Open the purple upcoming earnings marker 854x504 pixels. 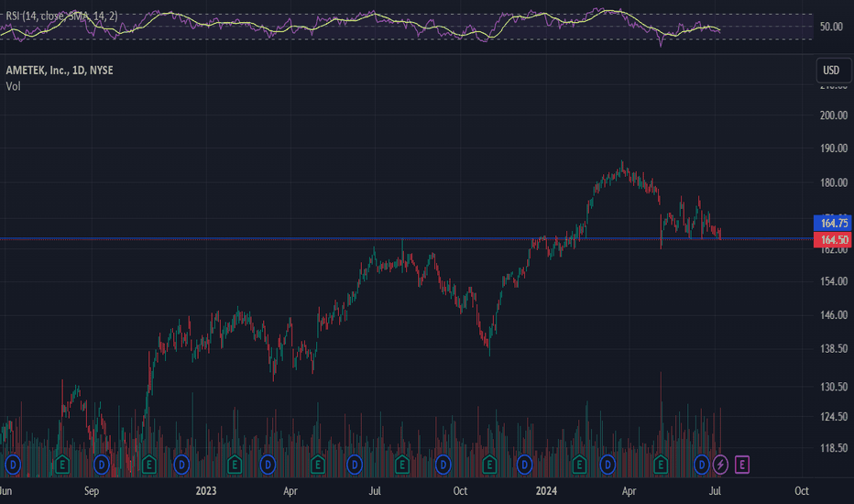pos(742,465)
